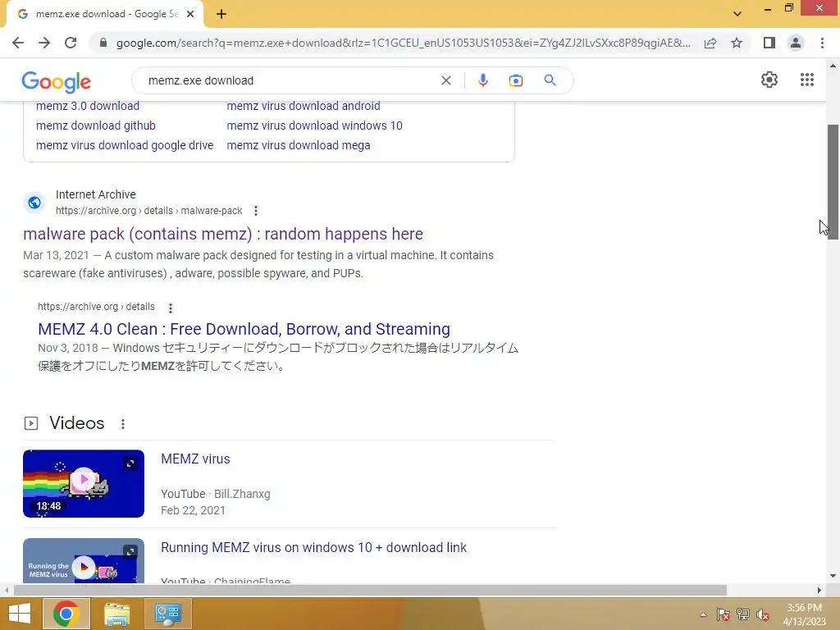The height and width of the screenshot is (630, 840).
Task: Submit search with magnifier icon
Action: pyautogui.click(x=550, y=80)
